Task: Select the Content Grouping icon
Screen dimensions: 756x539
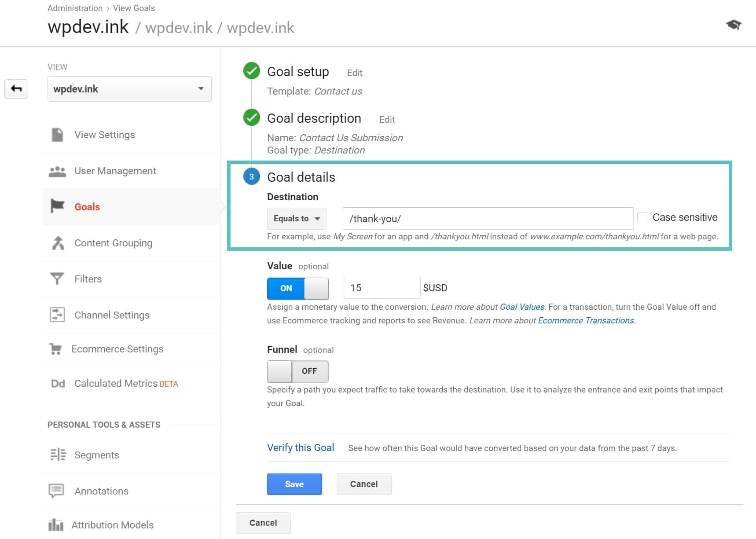Action: [56, 243]
